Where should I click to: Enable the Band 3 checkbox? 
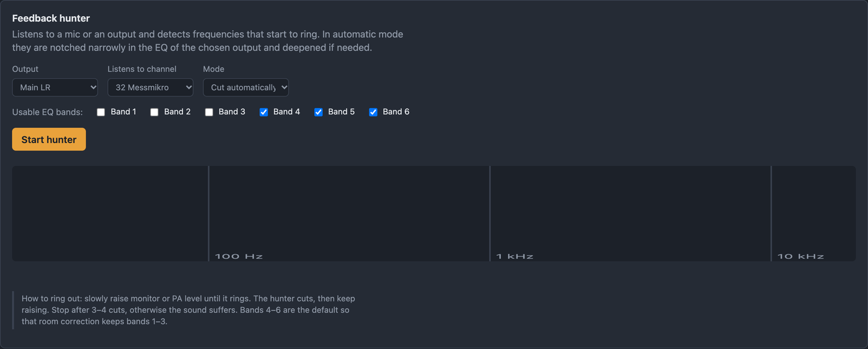tap(209, 112)
